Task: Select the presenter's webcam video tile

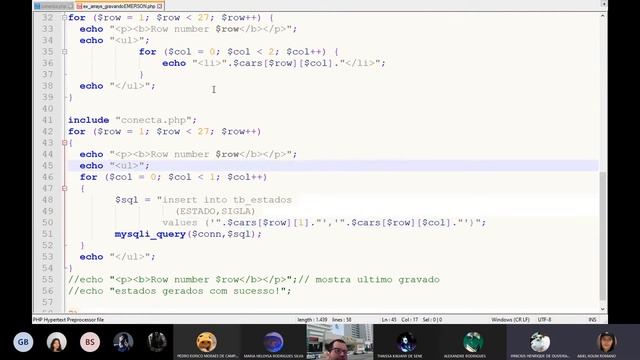Action: click(340, 342)
